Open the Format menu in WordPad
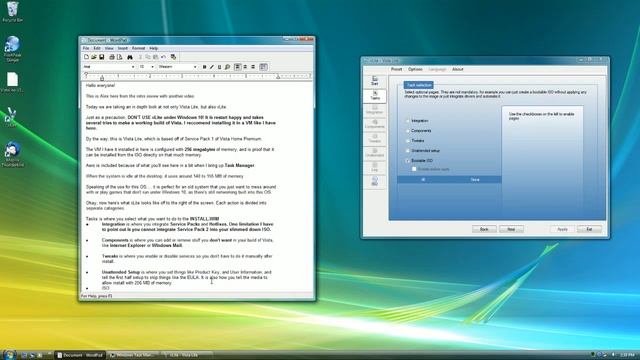 [138, 48]
